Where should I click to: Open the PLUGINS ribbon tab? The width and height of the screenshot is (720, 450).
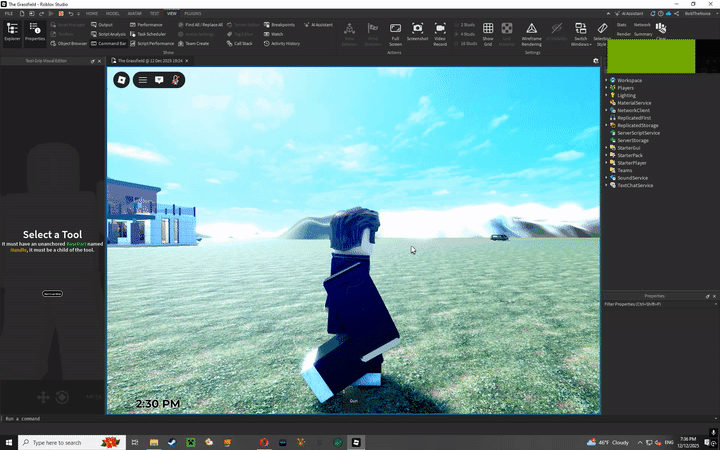pos(193,13)
